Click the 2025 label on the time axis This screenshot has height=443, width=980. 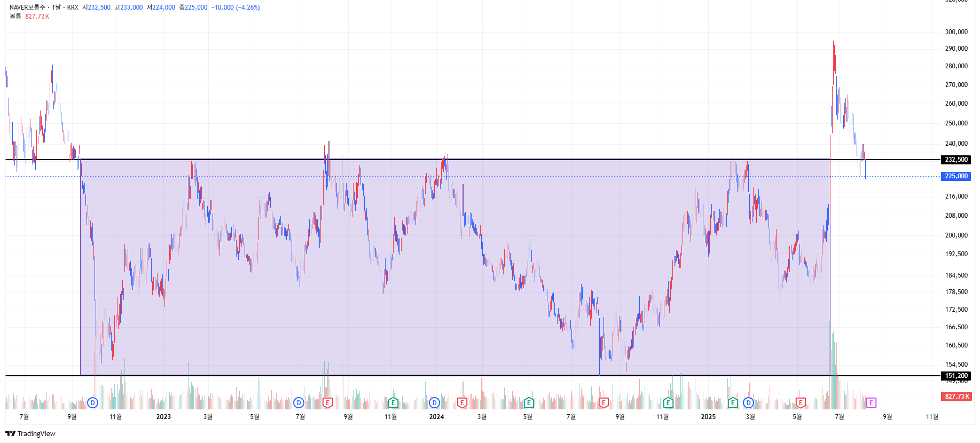pos(708,417)
